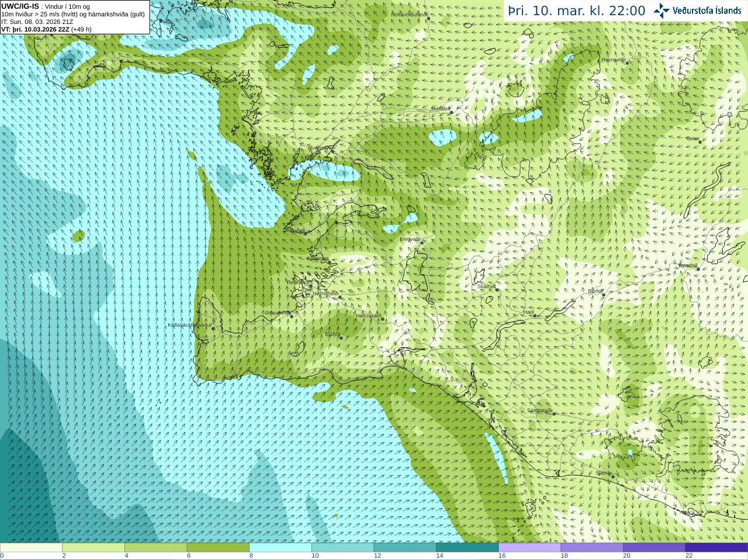Image resolution: width=748 pixels, height=560 pixels.
Task: Click the legend value '16' label
Action: [x=502, y=556]
